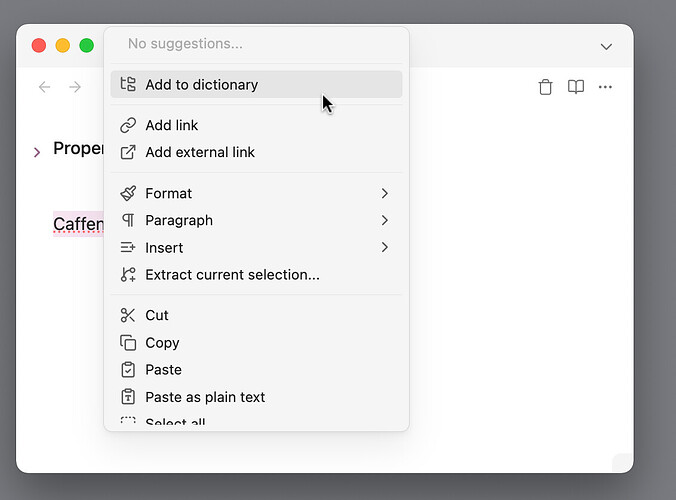Open the more options three-dots menu

(x=605, y=87)
